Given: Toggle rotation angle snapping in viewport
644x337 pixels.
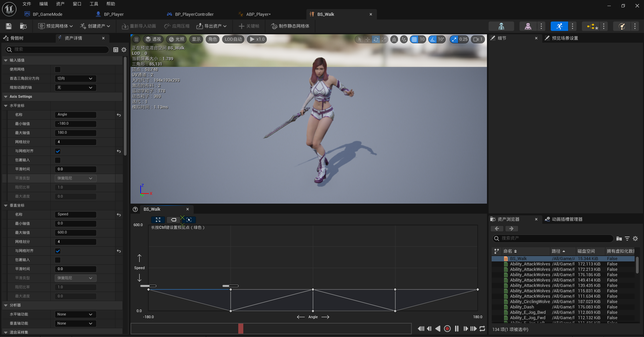Looking at the screenshot, I should [x=433, y=39].
